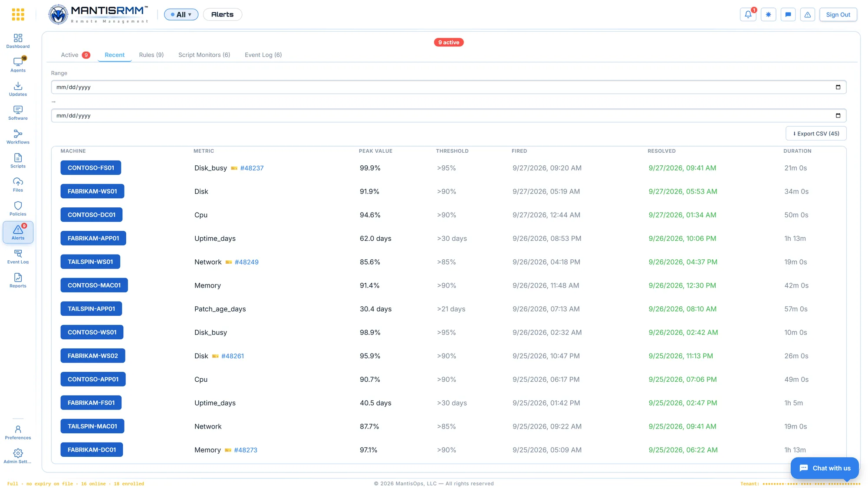
Task: Click the Alerts header button
Action: (x=222, y=14)
